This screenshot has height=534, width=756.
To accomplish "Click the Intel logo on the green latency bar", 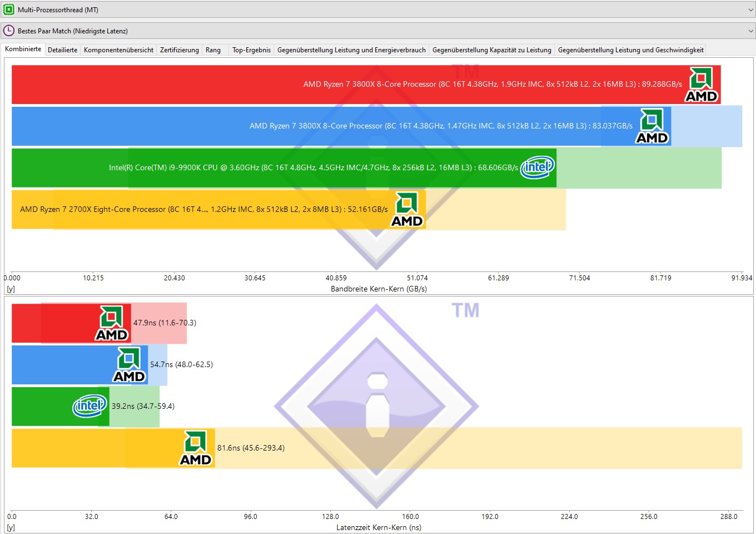I will click(89, 406).
